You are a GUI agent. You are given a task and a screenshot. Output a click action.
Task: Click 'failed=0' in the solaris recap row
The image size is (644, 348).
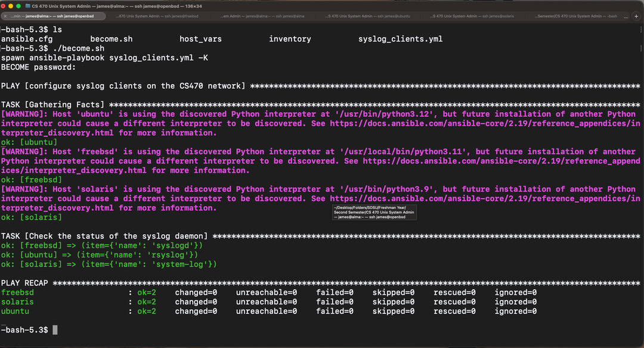pyautogui.click(x=335, y=302)
